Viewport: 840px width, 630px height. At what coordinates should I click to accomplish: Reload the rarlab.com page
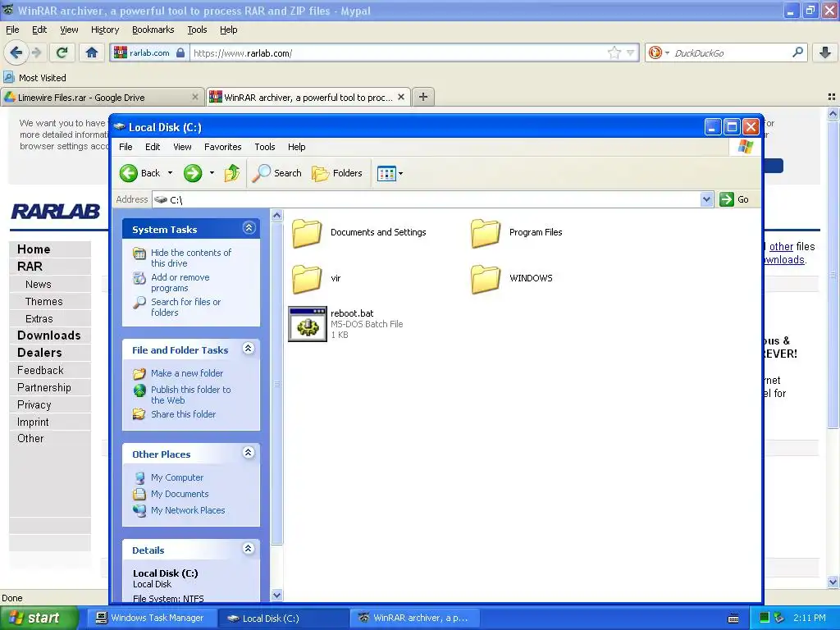62,52
